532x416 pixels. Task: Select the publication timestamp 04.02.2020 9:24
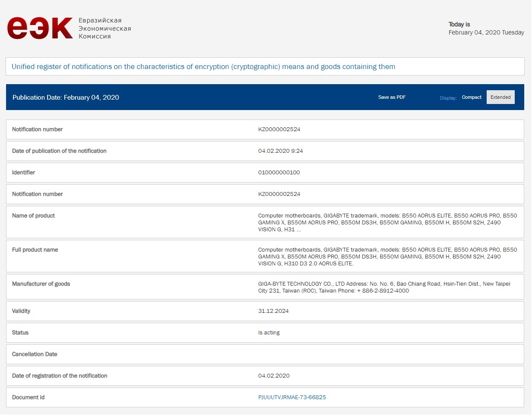[x=280, y=151]
